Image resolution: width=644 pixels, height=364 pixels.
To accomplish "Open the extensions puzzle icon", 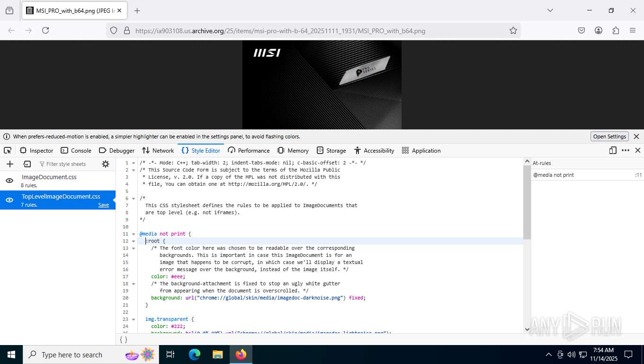I will [x=616, y=30].
